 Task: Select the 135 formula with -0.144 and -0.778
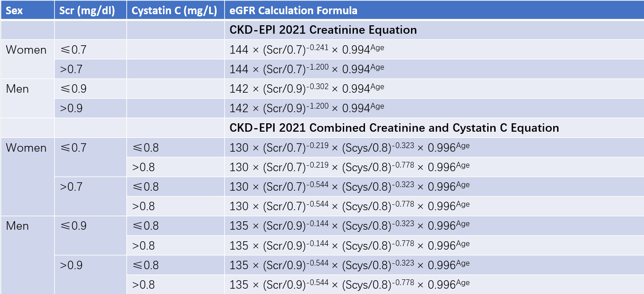coord(349,246)
